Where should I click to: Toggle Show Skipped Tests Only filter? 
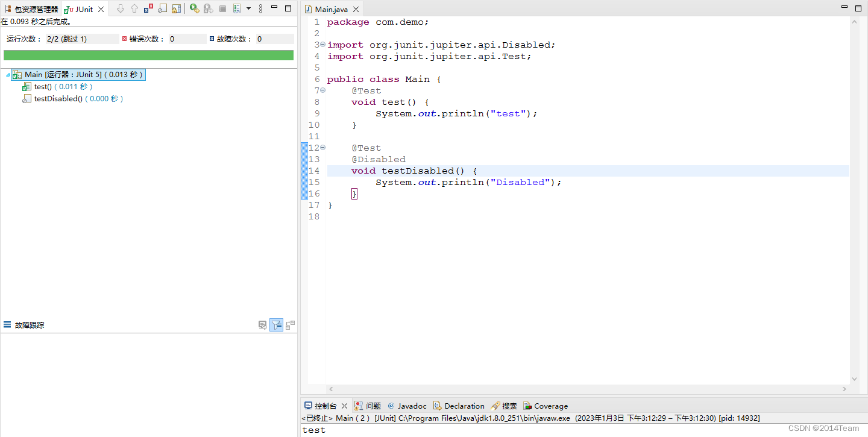point(162,8)
